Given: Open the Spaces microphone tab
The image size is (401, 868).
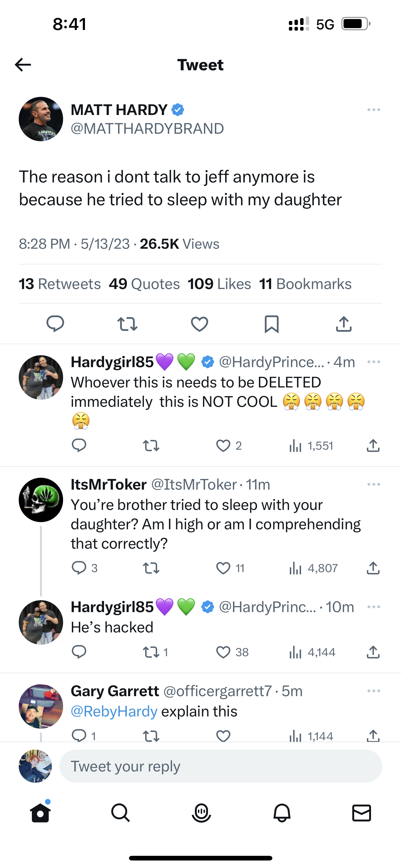Looking at the screenshot, I should [x=201, y=813].
